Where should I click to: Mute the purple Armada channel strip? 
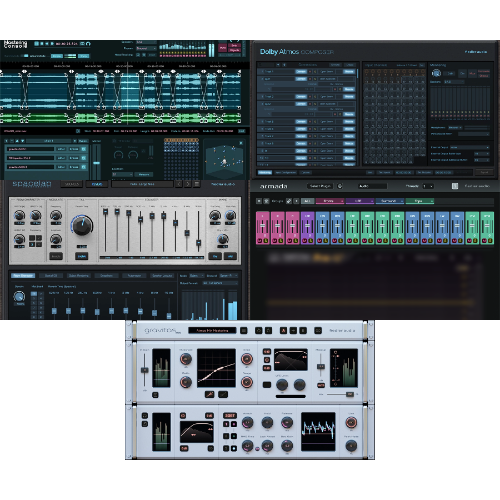point(305,240)
